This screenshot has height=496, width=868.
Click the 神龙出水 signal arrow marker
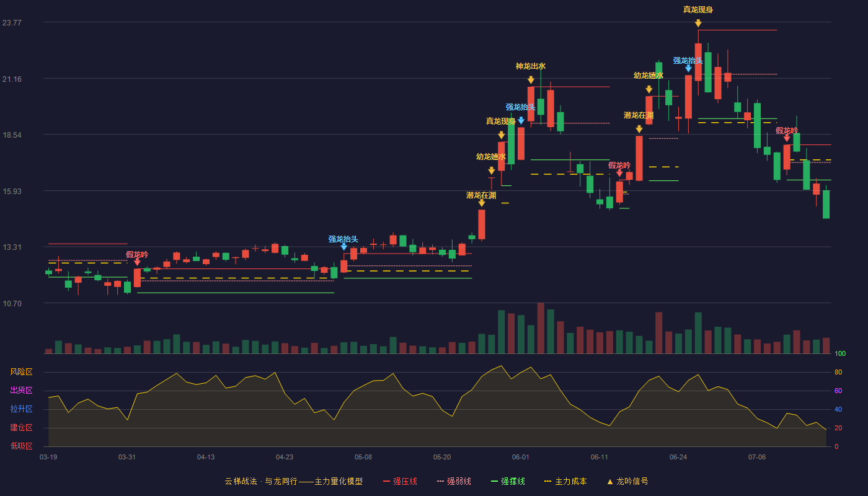[x=531, y=80]
